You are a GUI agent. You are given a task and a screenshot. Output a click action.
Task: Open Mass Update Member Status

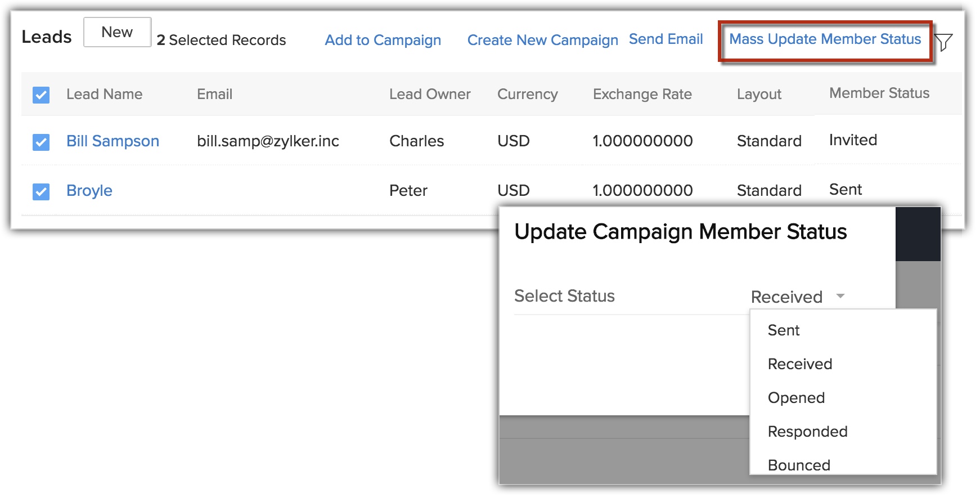(825, 39)
